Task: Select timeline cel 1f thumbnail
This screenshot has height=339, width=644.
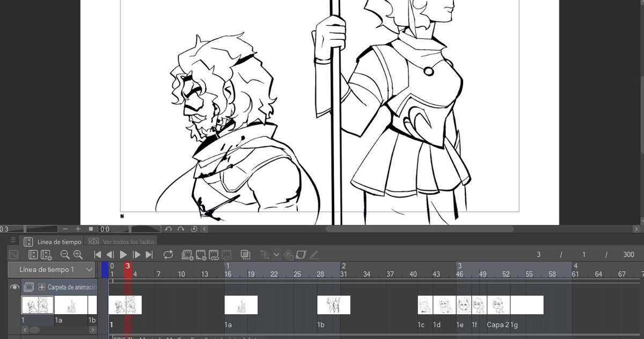Action: [x=479, y=305]
